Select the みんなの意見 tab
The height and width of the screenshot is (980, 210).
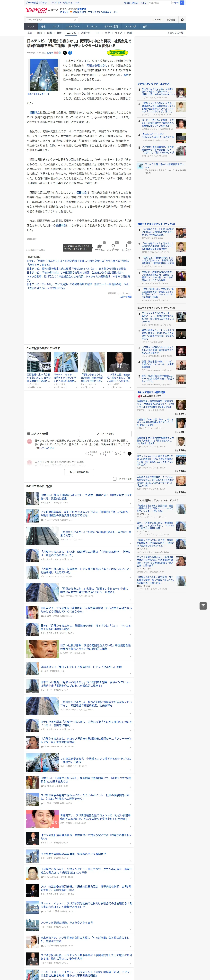111,27
